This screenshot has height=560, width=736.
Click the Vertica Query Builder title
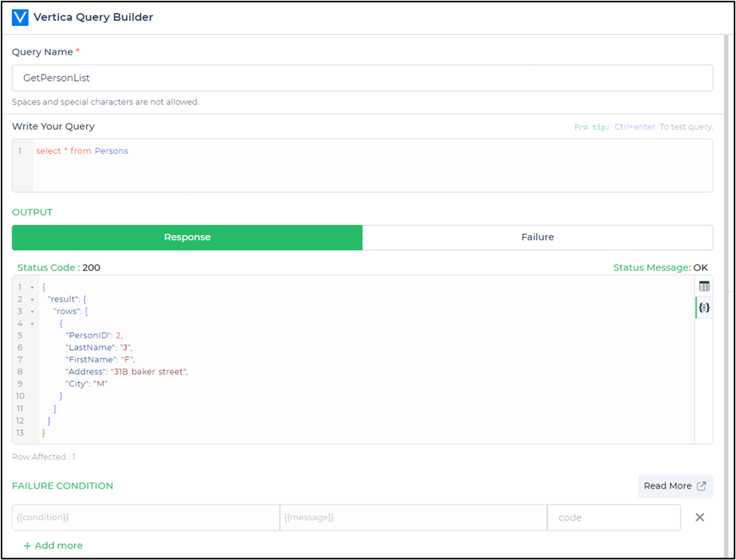click(x=93, y=17)
